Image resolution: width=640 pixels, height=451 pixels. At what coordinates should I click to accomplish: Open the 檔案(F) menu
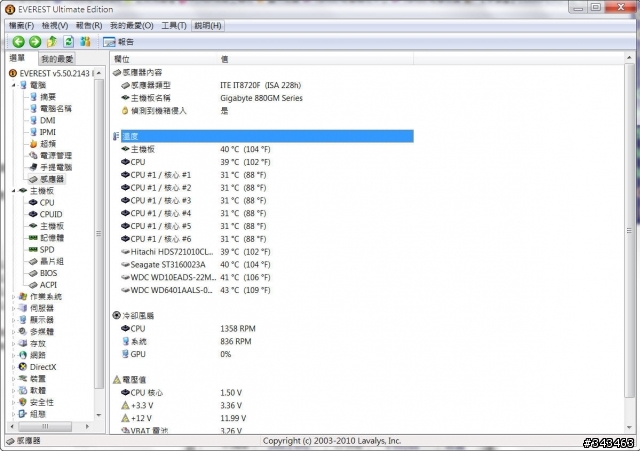(21, 26)
